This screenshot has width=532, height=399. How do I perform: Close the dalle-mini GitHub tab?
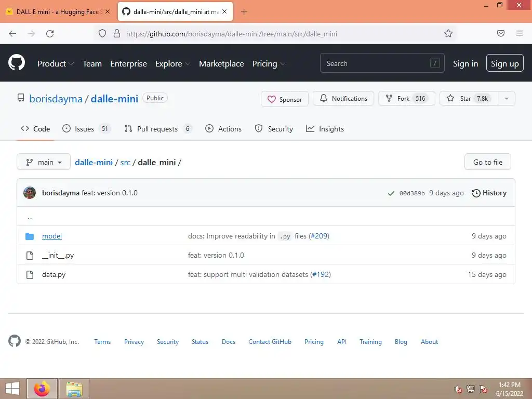[224, 11]
